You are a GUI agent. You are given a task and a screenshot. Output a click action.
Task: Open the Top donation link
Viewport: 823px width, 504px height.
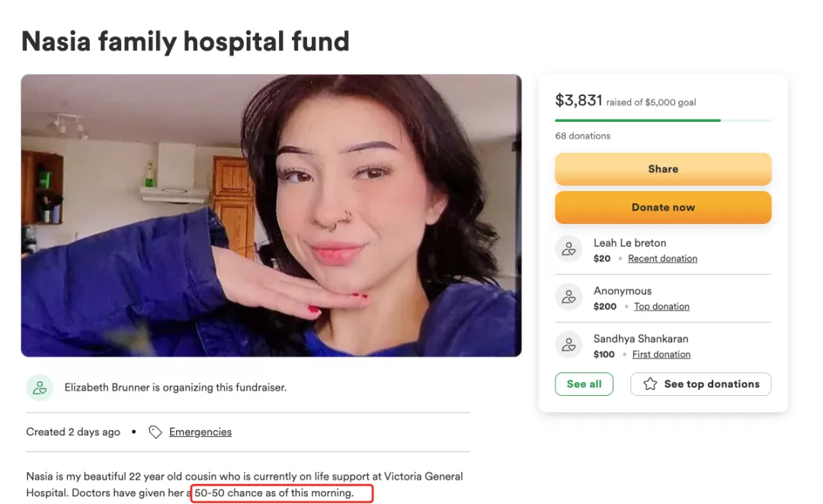click(661, 306)
